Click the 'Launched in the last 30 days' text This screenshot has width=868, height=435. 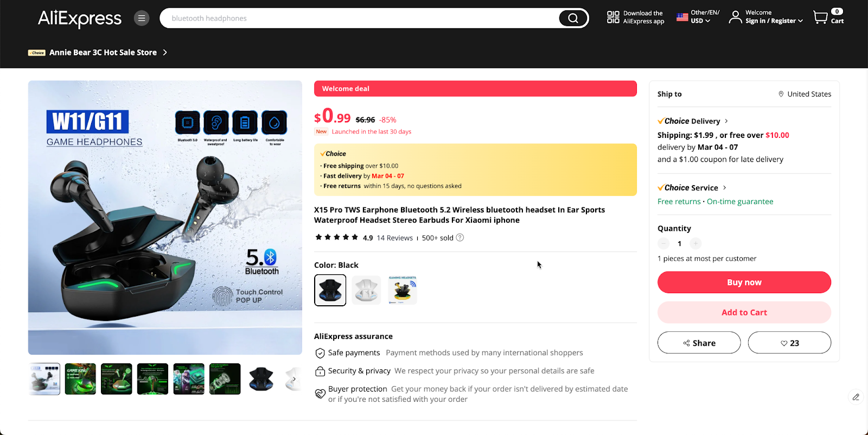point(372,132)
